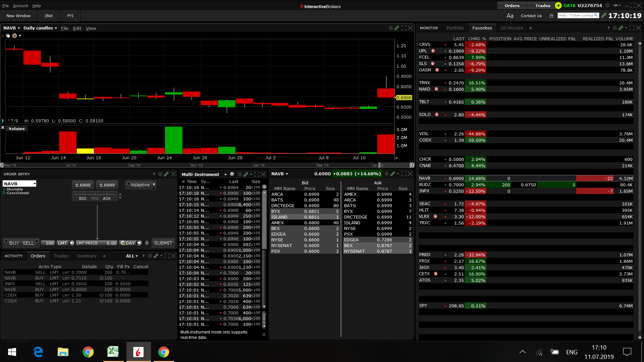Click Order Entry link-group chain icon
The height and width of the screenshot is (362, 644).
166,174
